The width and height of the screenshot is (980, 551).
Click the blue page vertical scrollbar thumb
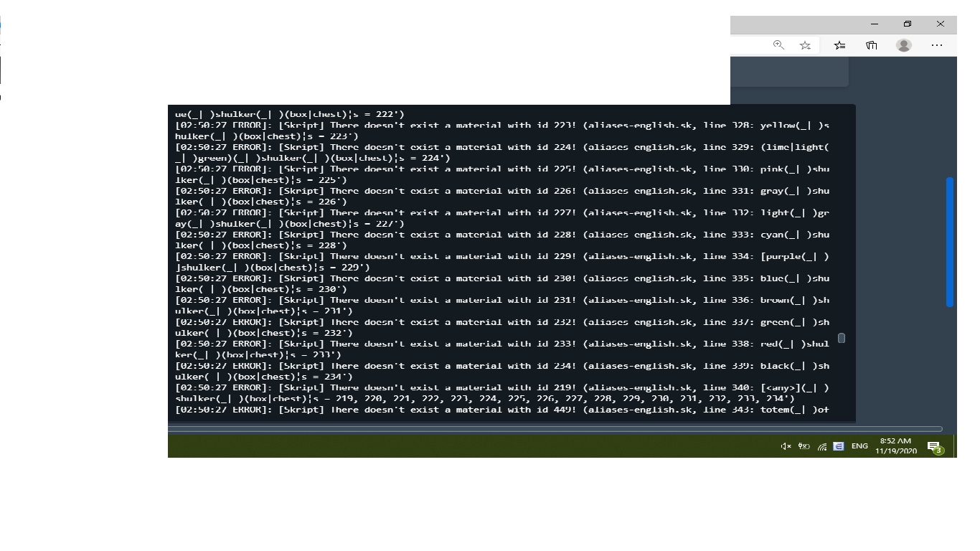click(x=950, y=242)
